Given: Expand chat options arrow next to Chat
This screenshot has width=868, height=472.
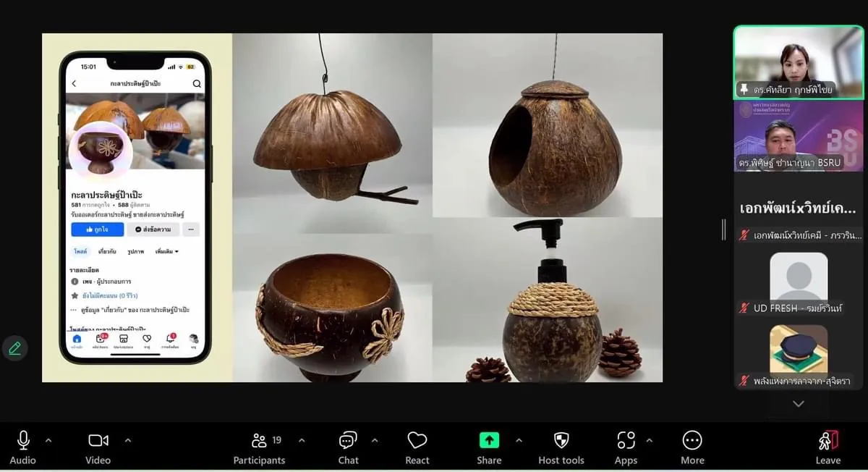Looking at the screenshot, I should click(375, 440).
